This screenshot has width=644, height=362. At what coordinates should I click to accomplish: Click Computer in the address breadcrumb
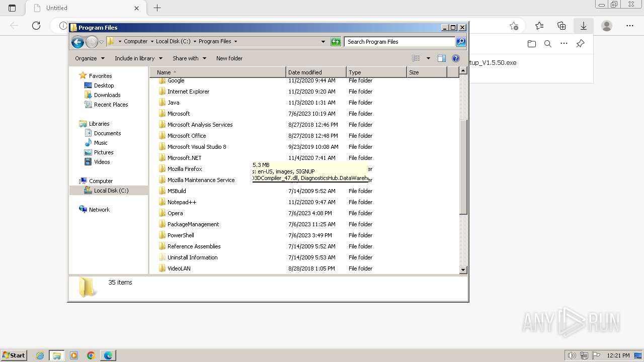coord(136,42)
